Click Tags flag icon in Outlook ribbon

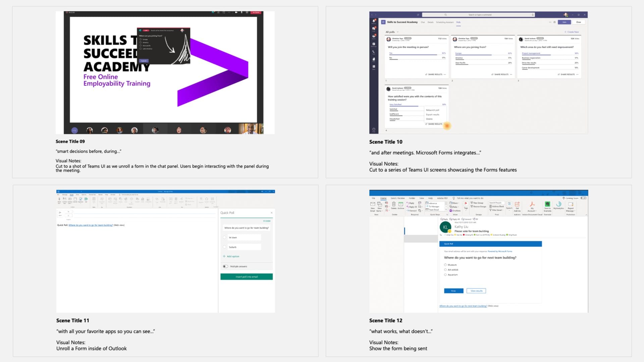466,204
